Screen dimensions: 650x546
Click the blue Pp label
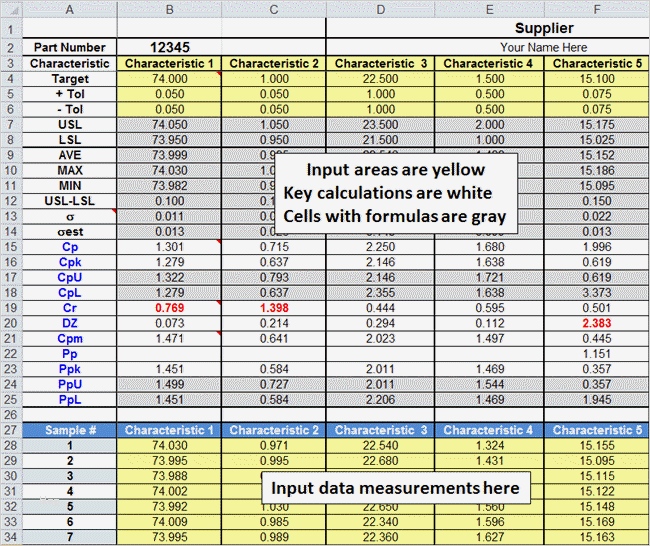[x=70, y=354]
